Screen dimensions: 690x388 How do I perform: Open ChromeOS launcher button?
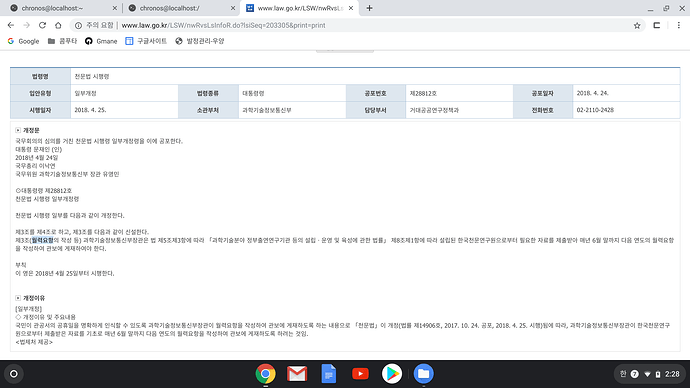(x=14, y=374)
